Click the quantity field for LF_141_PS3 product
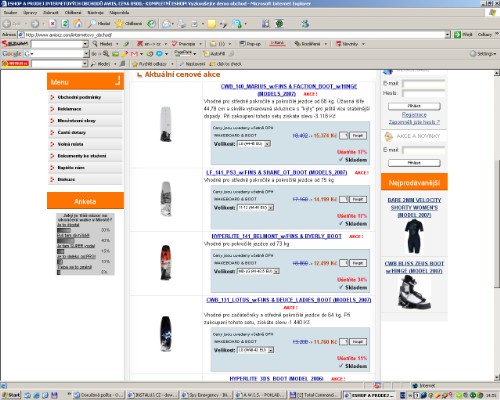 (344, 199)
